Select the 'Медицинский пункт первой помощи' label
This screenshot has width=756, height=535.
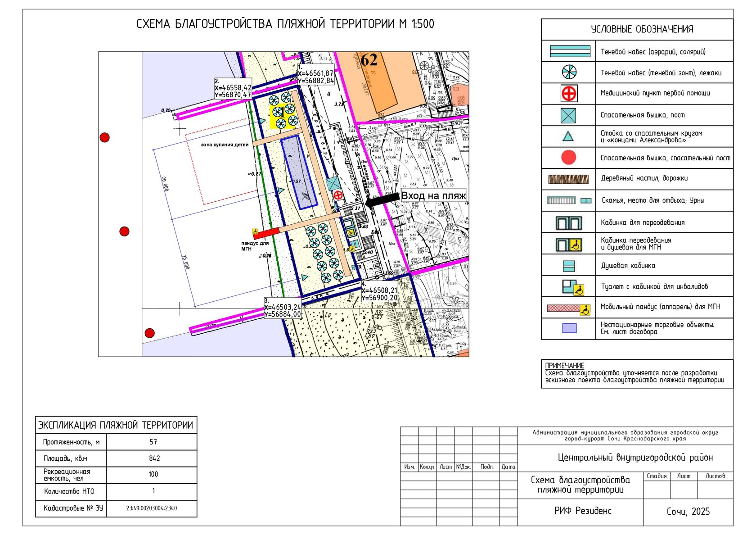tap(655, 93)
